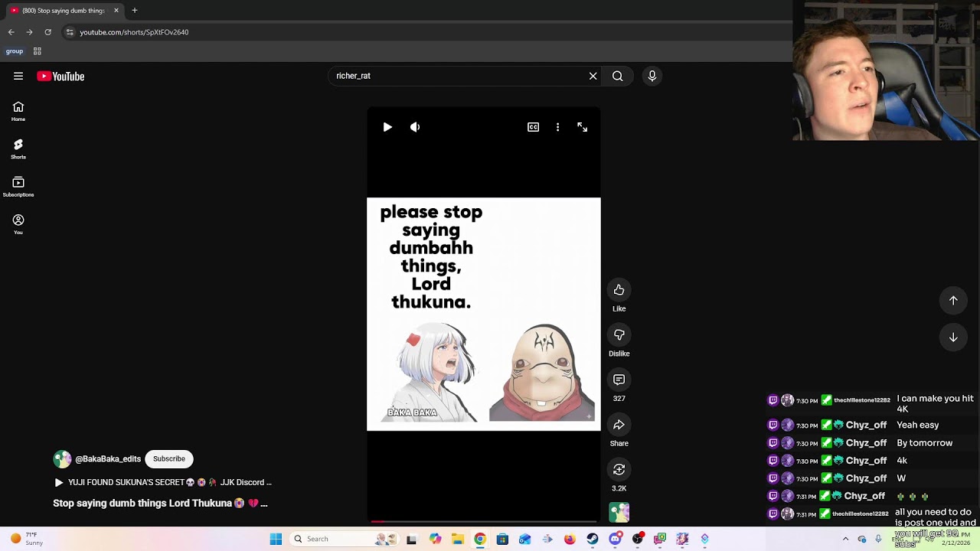Open File Explorer from the taskbar
980x551 pixels.
(x=457, y=539)
